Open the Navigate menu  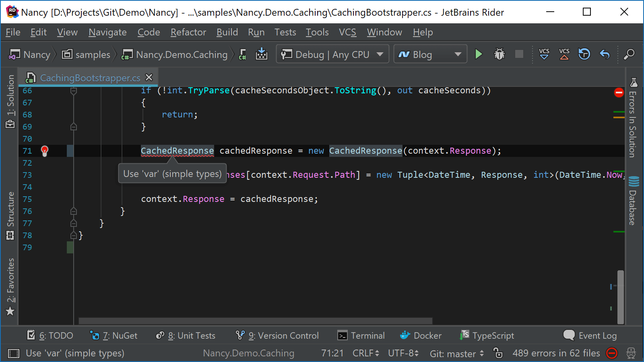tap(107, 32)
